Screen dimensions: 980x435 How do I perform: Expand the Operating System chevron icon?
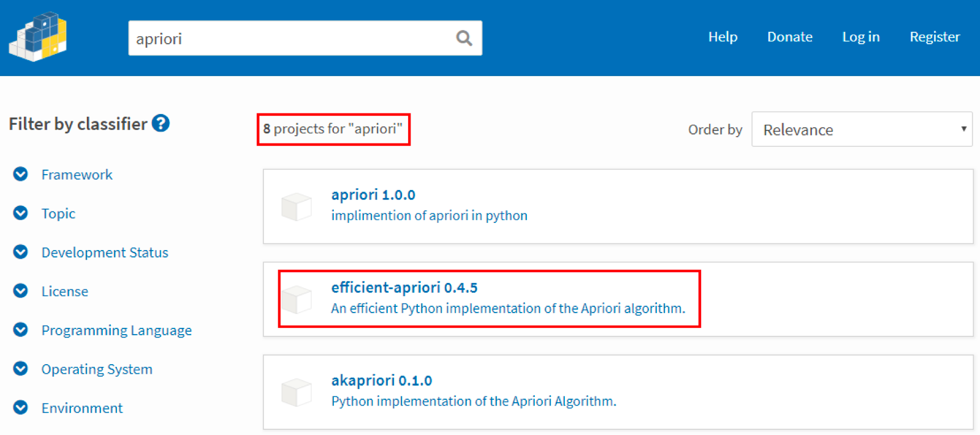click(x=20, y=369)
